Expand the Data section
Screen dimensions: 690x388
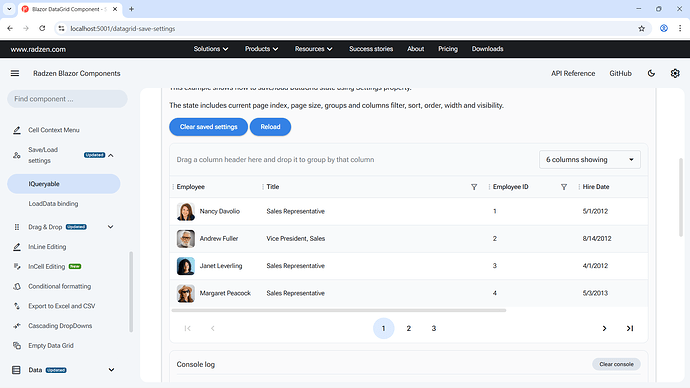tap(111, 370)
